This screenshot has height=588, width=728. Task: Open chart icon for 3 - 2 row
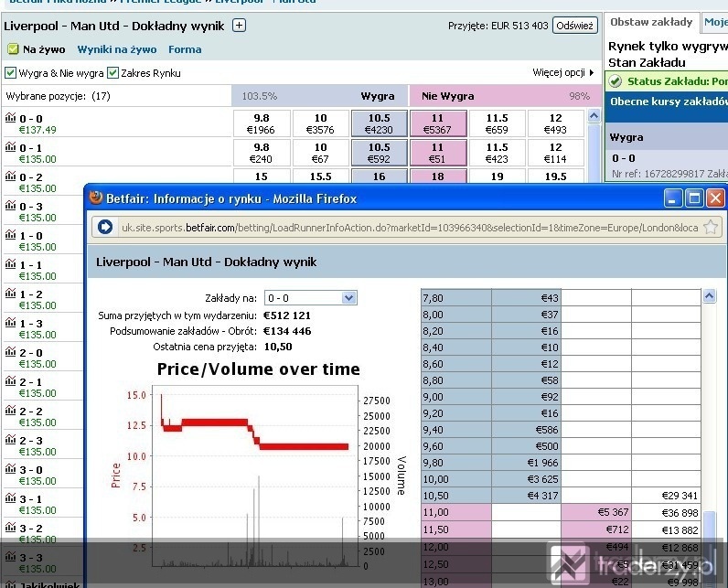pos(10,528)
